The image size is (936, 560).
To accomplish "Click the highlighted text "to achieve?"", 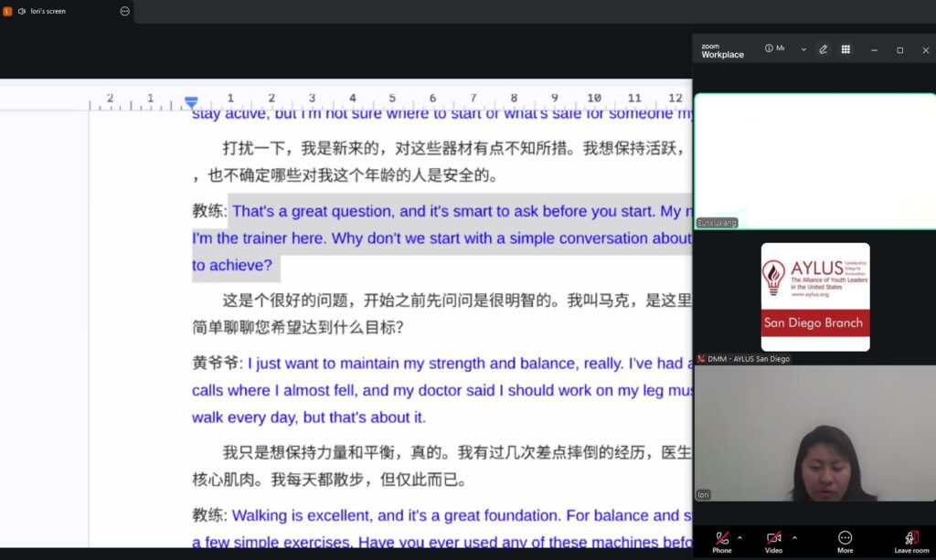I will click(x=232, y=266).
